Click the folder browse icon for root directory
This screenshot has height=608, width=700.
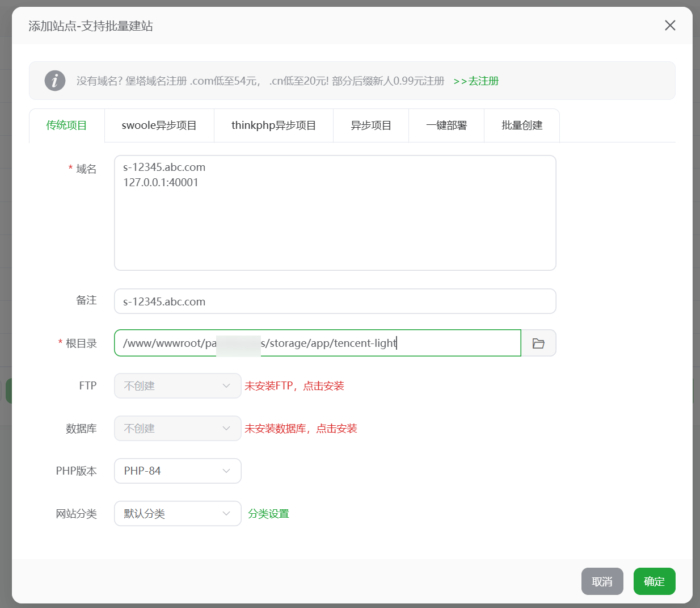(538, 343)
